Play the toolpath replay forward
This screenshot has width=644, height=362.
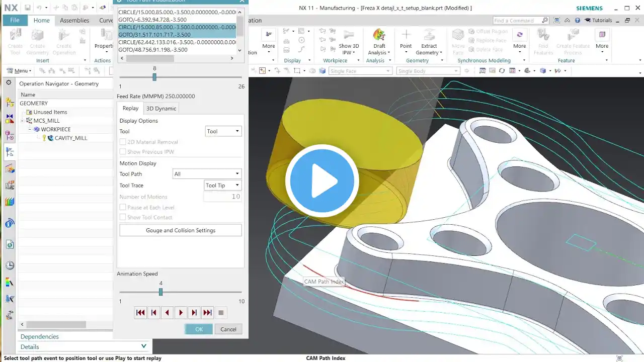[181, 313]
